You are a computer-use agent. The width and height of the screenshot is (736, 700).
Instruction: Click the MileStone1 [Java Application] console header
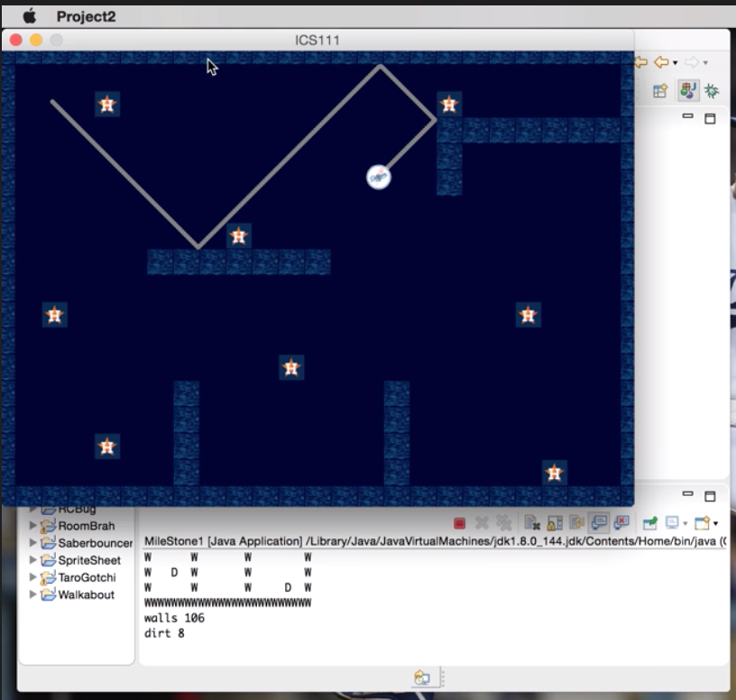pos(435,541)
